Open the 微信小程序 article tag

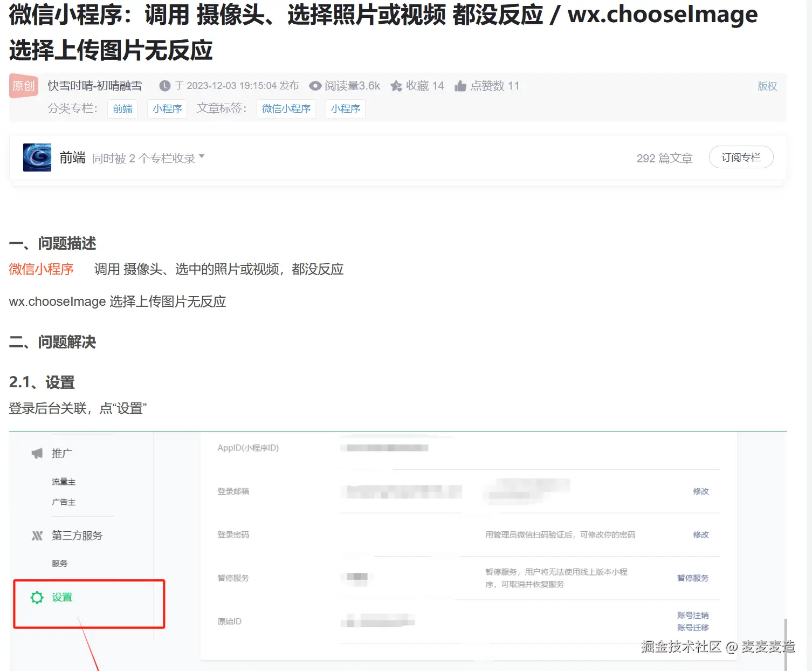click(286, 108)
